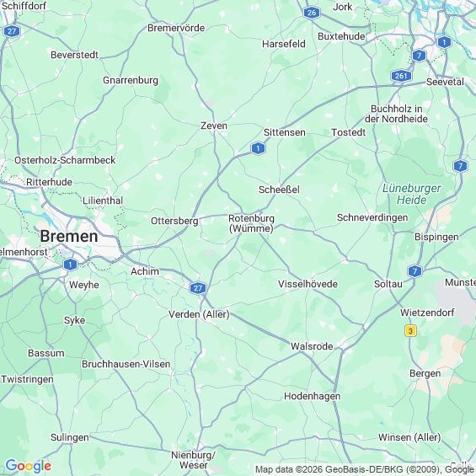Select the Bremen city label
This screenshot has width=476, height=476.
pos(69,236)
